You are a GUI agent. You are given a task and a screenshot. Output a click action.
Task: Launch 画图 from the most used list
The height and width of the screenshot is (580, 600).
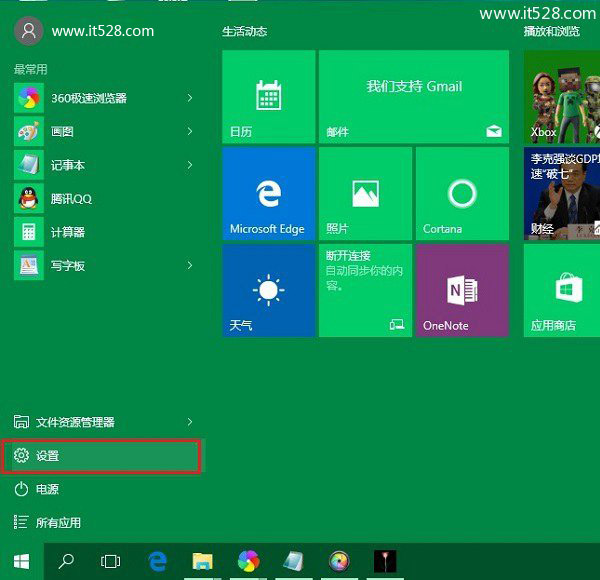tap(104, 132)
